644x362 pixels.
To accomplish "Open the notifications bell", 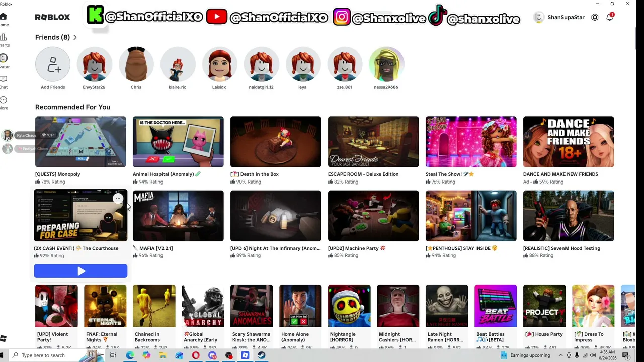I will coord(610,17).
